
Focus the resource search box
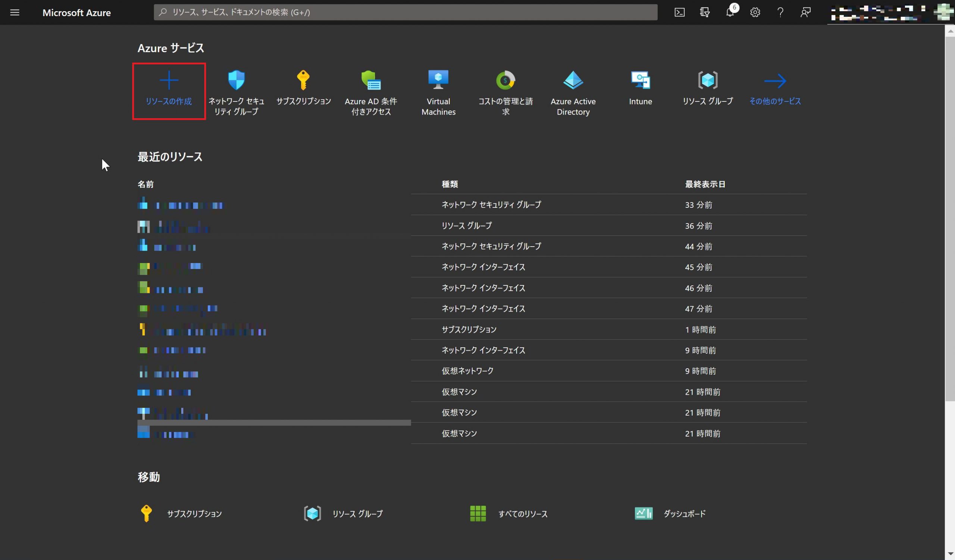click(x=406, y=13)
